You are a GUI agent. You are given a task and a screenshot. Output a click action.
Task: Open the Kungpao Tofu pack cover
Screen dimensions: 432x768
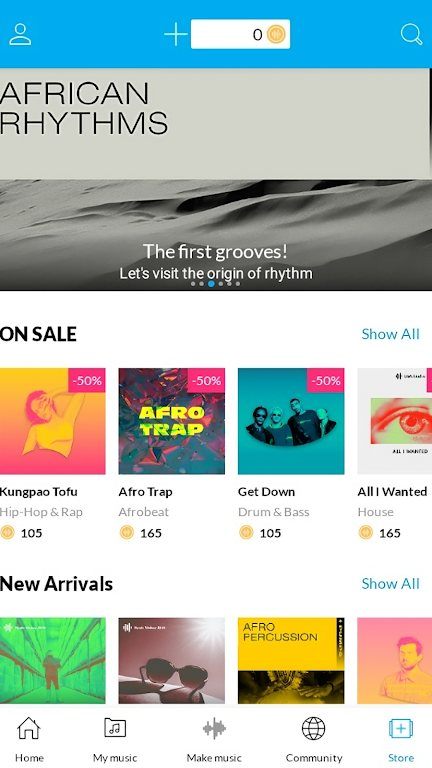pos(52,421)
